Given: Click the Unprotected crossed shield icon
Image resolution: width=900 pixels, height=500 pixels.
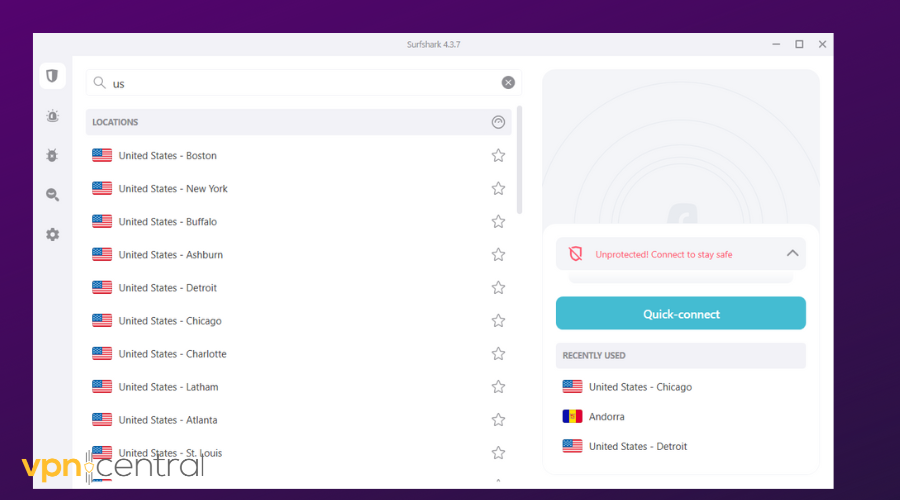Looking at the screenshot, I should (575, 254).
